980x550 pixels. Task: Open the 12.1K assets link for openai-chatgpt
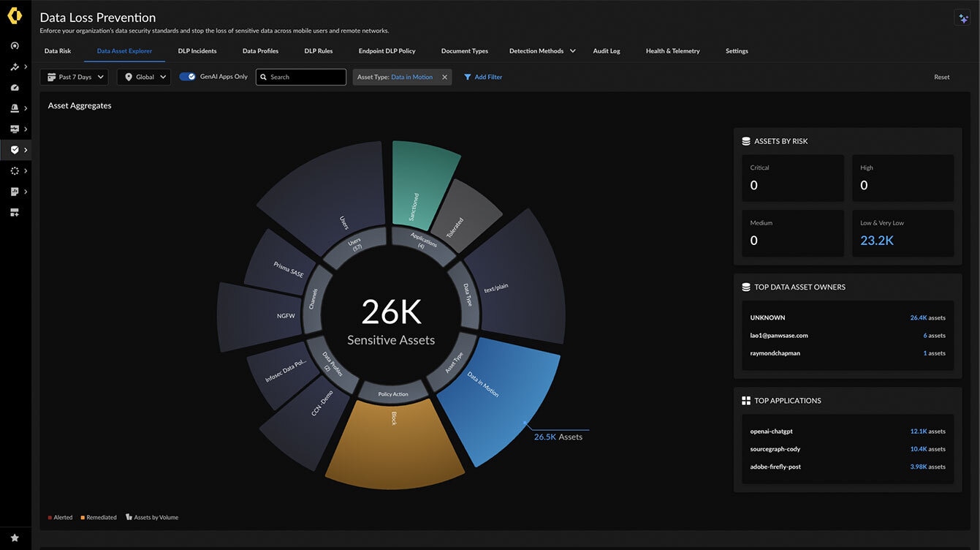(927, 432)
